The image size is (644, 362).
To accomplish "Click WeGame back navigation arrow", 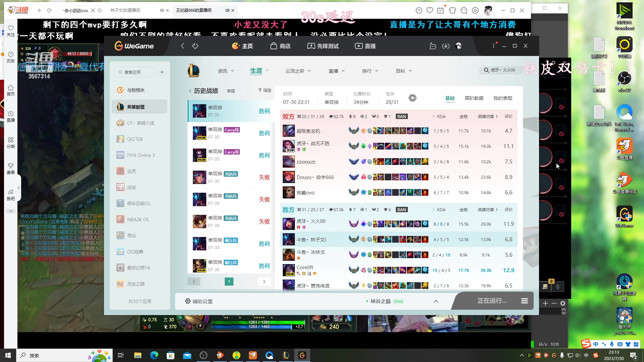I will (182, 46).
